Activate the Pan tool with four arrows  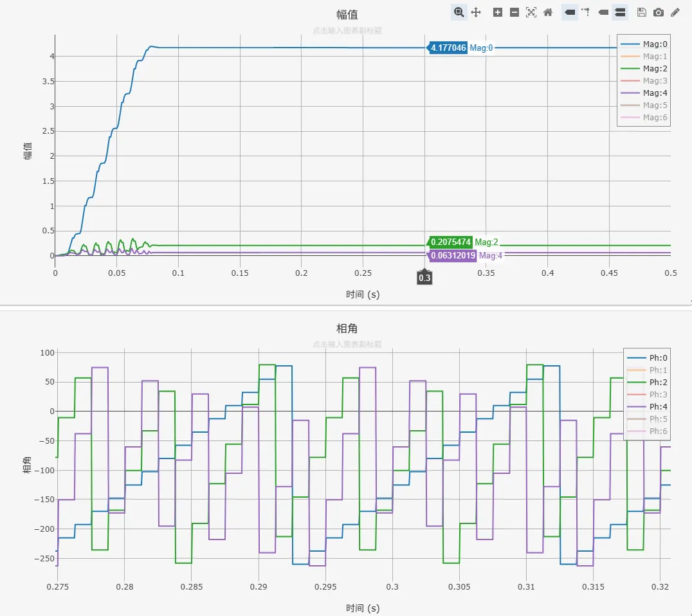tap(476, 12)
